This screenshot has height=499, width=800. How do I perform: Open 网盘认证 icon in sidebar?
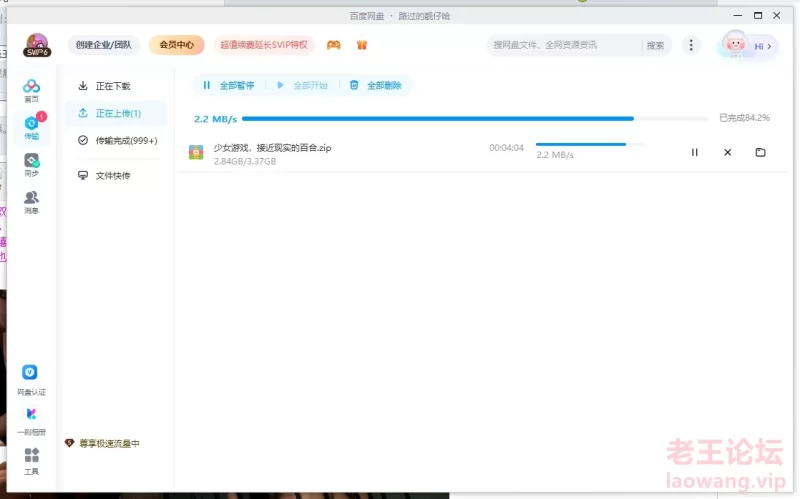(31, 381)
